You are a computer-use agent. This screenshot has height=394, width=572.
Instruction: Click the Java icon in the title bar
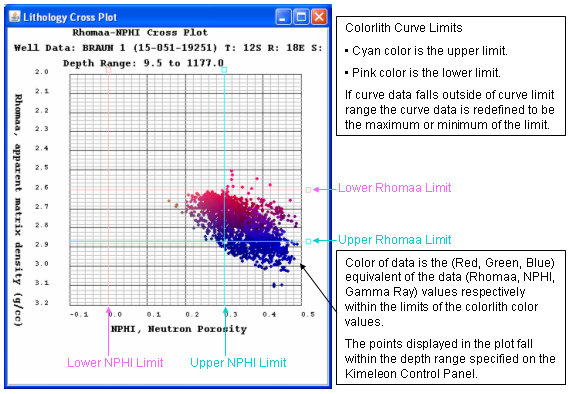[15, 16]
